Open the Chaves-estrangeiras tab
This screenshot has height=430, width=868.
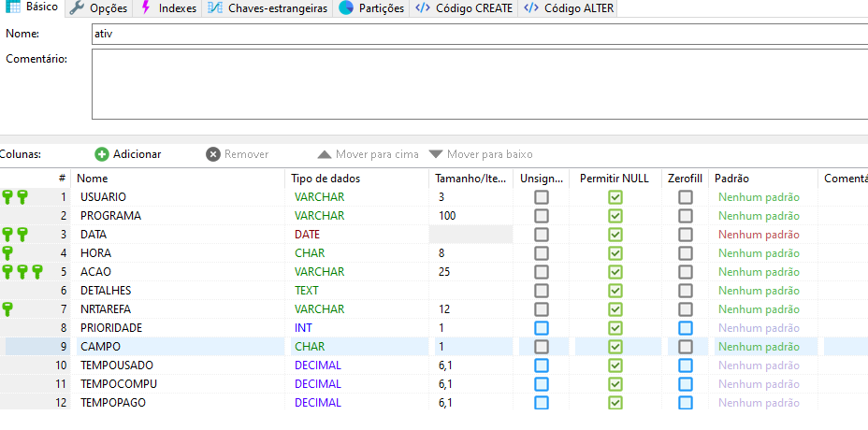(268, 8)
